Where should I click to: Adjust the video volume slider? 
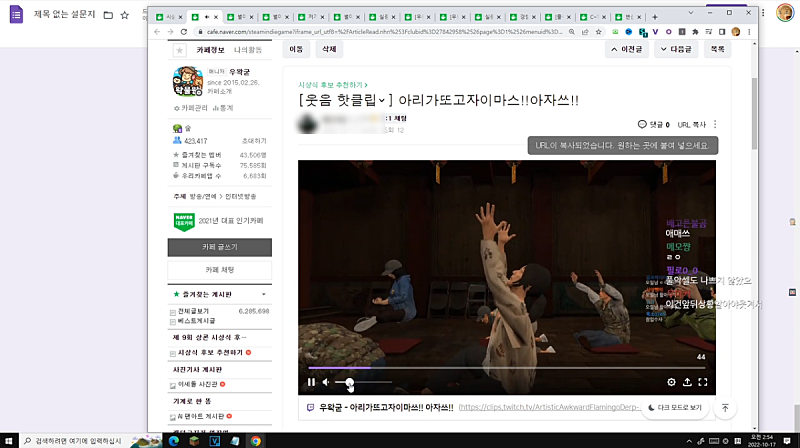[349, 382]
